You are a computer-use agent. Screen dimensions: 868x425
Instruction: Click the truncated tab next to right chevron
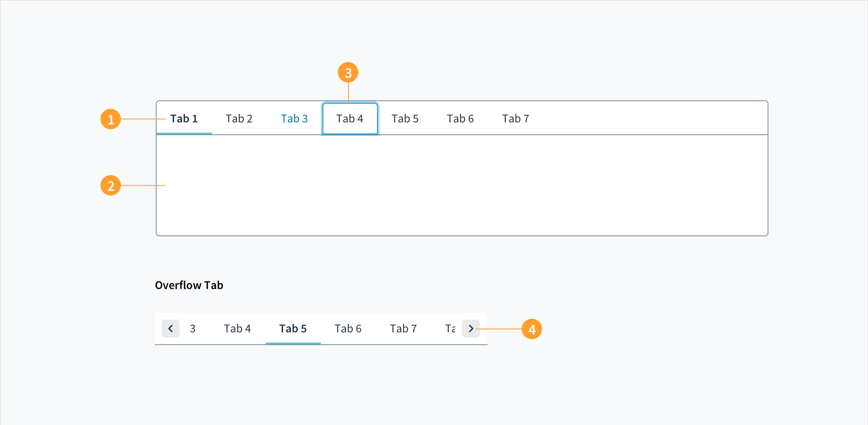[x=449, y=329]
